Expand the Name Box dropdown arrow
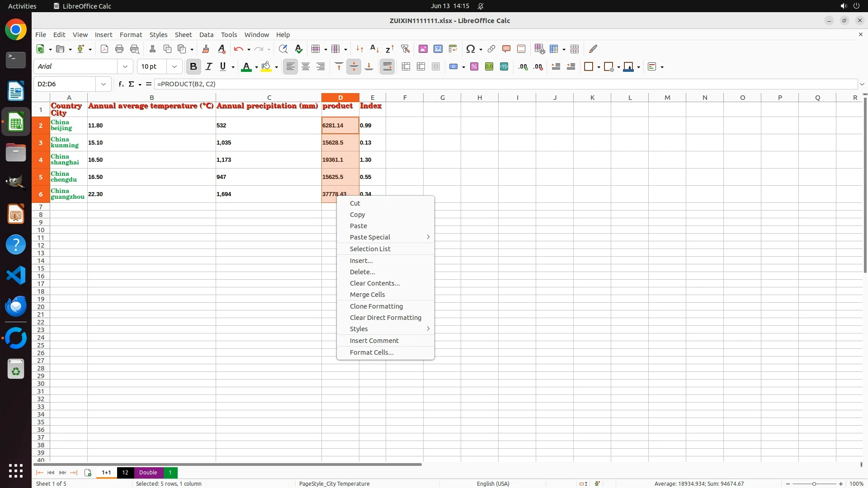 (x=104, y=84)
